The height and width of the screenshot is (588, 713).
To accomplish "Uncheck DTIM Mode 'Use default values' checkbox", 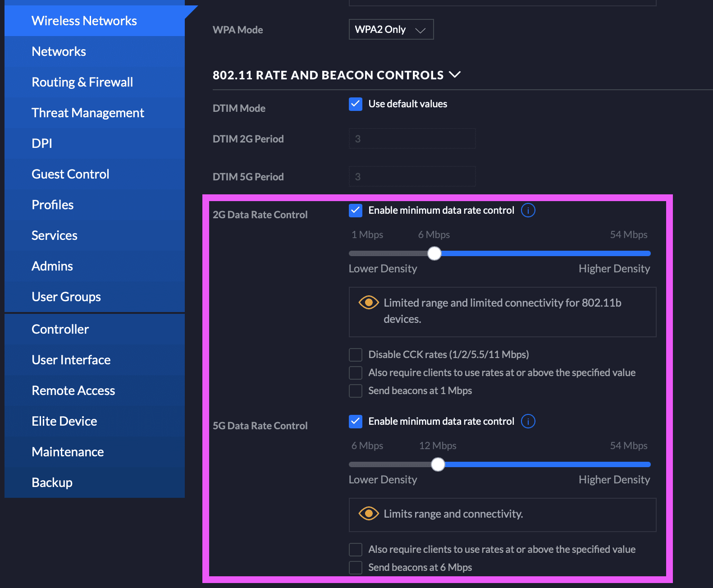I will [x=356, y=104].
